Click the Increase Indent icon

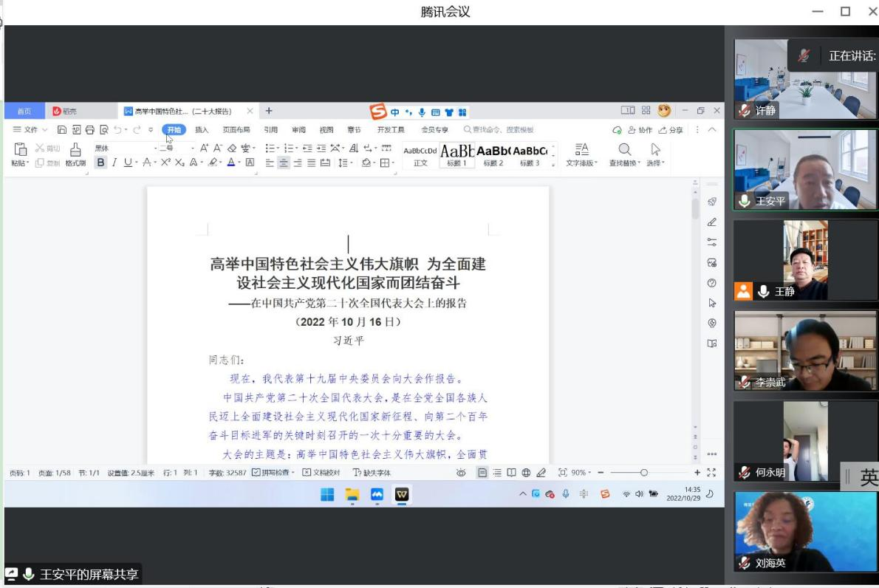tap(321, 148)
